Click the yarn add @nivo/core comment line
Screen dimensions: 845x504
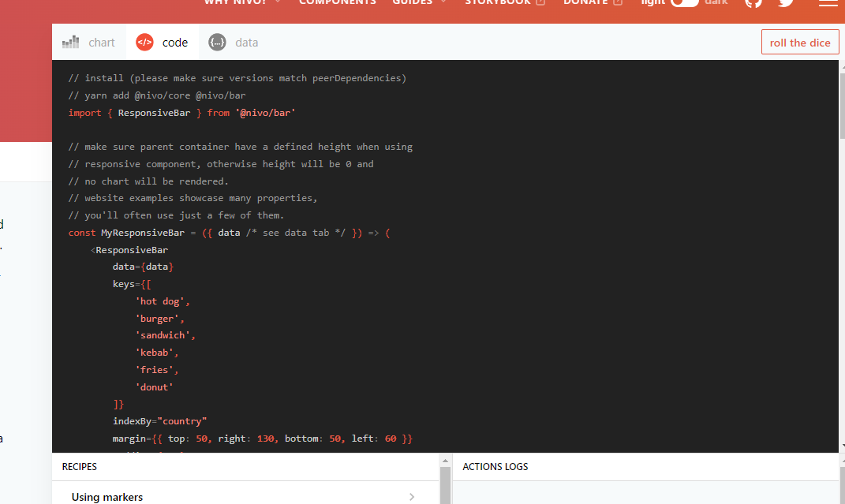point(157,95)
